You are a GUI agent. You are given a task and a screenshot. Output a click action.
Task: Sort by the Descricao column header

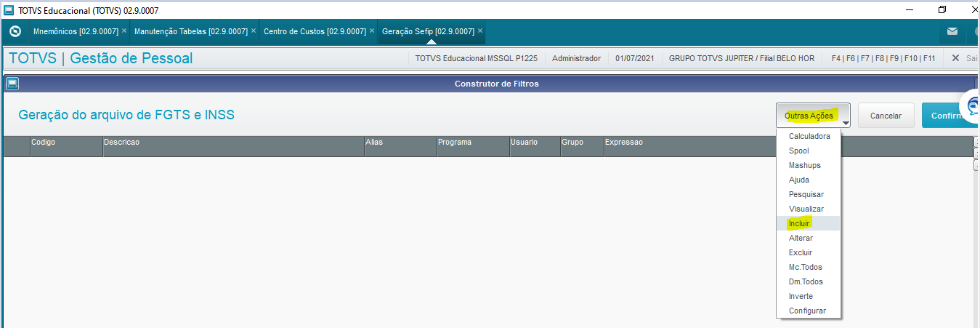(x=233, y=146)
